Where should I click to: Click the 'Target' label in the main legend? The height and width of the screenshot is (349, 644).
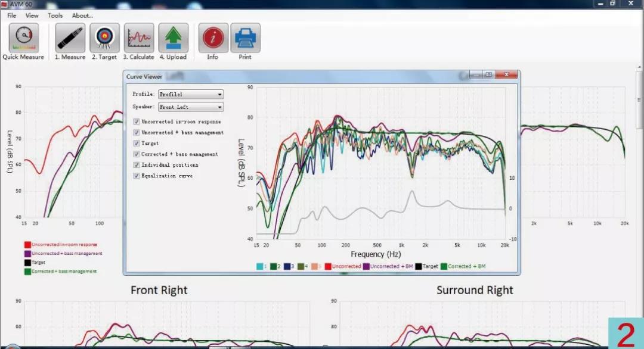39,263
